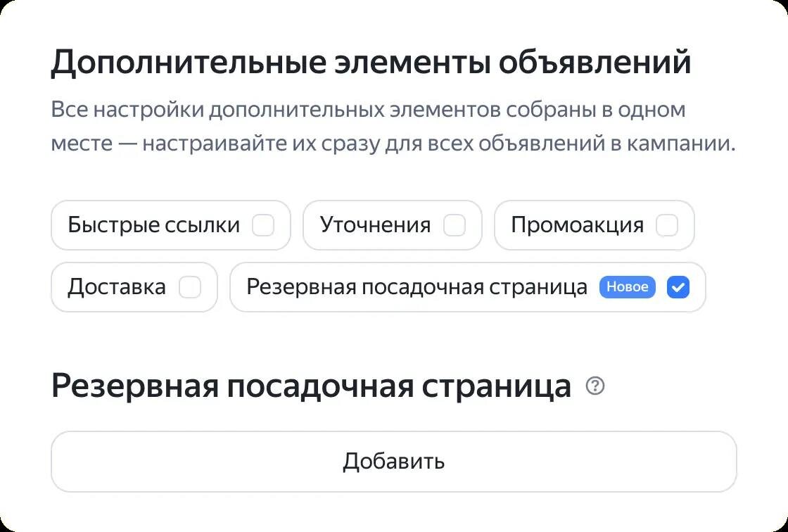Tick the Уточнения checkbox
The image size is (788, 532).
pyautogui.click(x=455, y=225)
